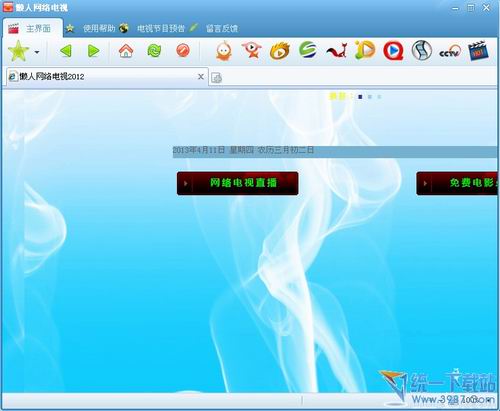Open the green S-shaped site icon

pos(307,50)
